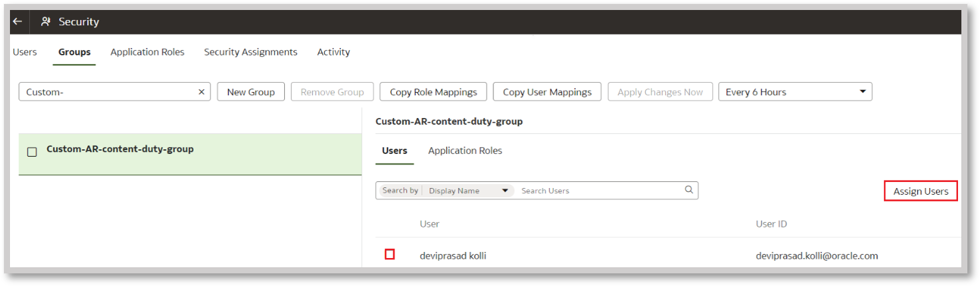Go to Security Assignments tab
This screenshot has width=980, height=286.
pos(250,52)
